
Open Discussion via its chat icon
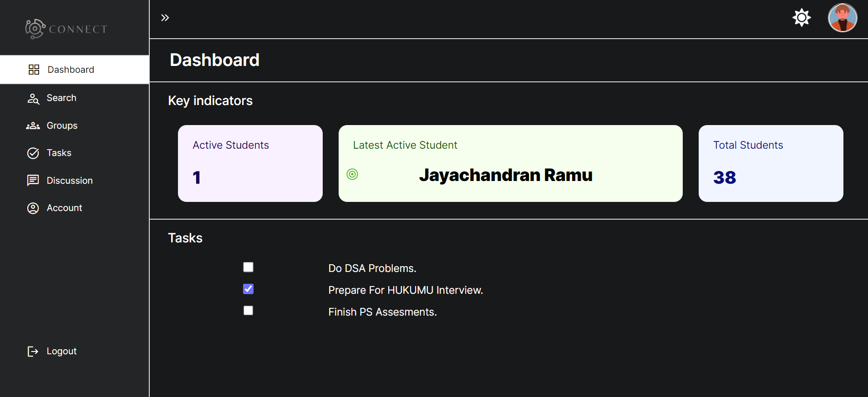[x=34, y=181]
